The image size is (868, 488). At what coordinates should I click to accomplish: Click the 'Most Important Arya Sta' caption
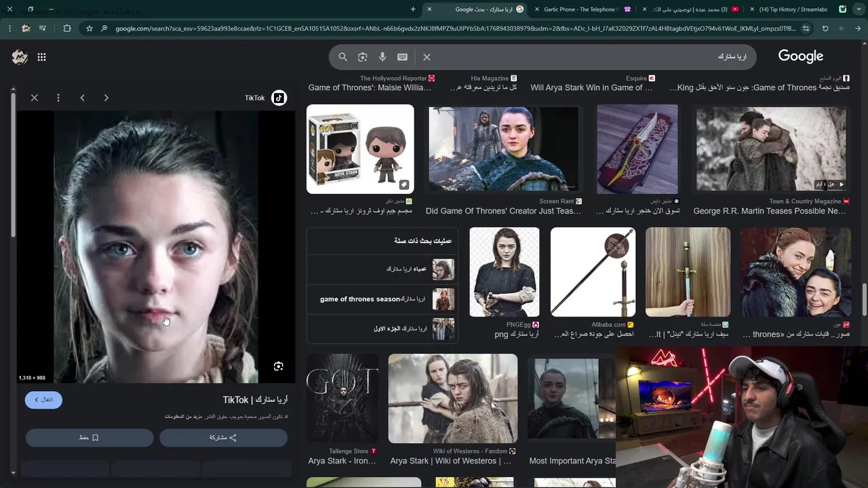click(572, 461)
